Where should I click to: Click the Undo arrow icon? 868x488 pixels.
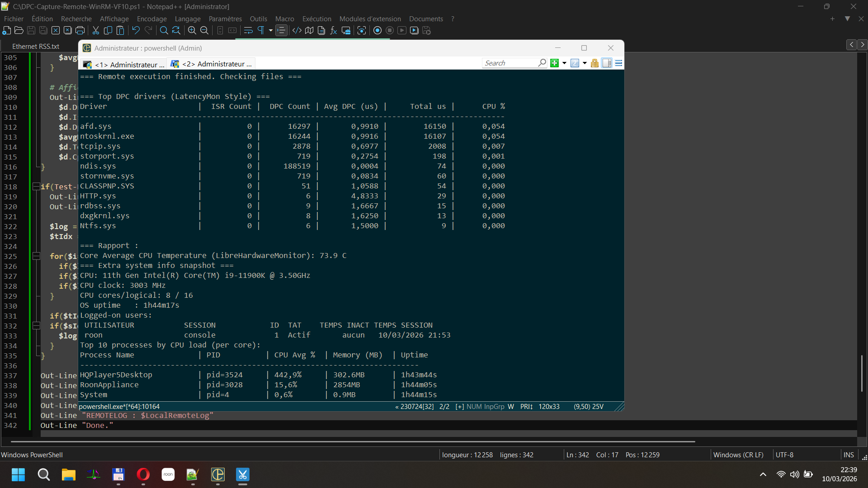click(136, 31)
